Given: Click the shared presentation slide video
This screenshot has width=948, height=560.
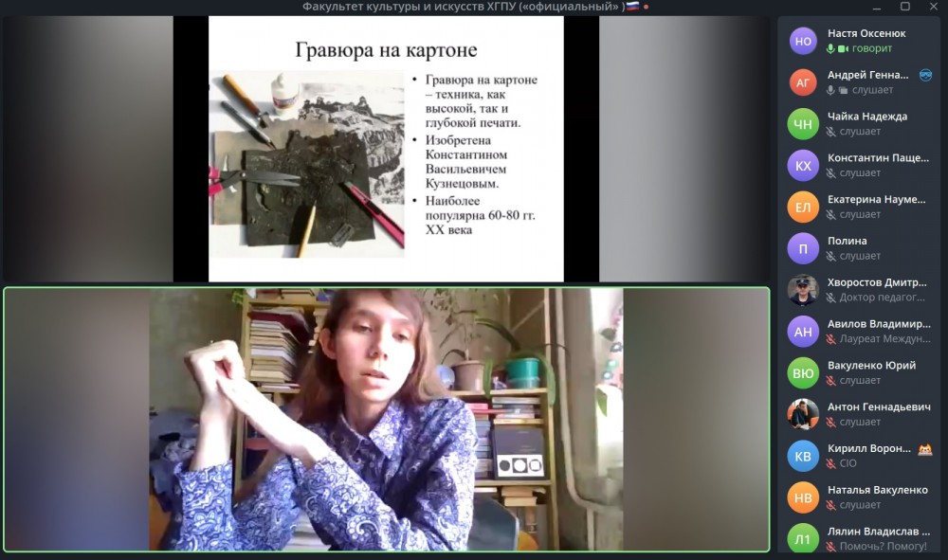Looking at the screenshot, I should 386,149.
